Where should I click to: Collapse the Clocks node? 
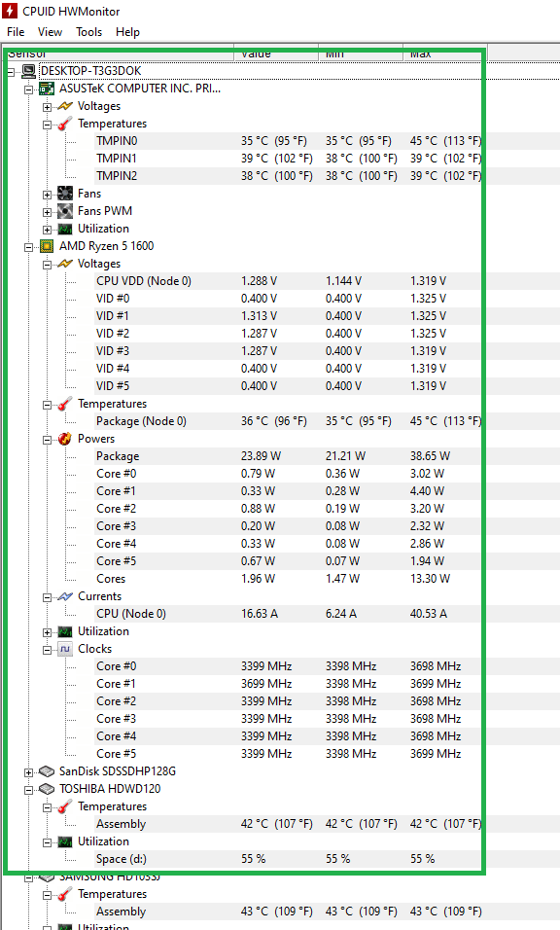(x=47, y=650)
